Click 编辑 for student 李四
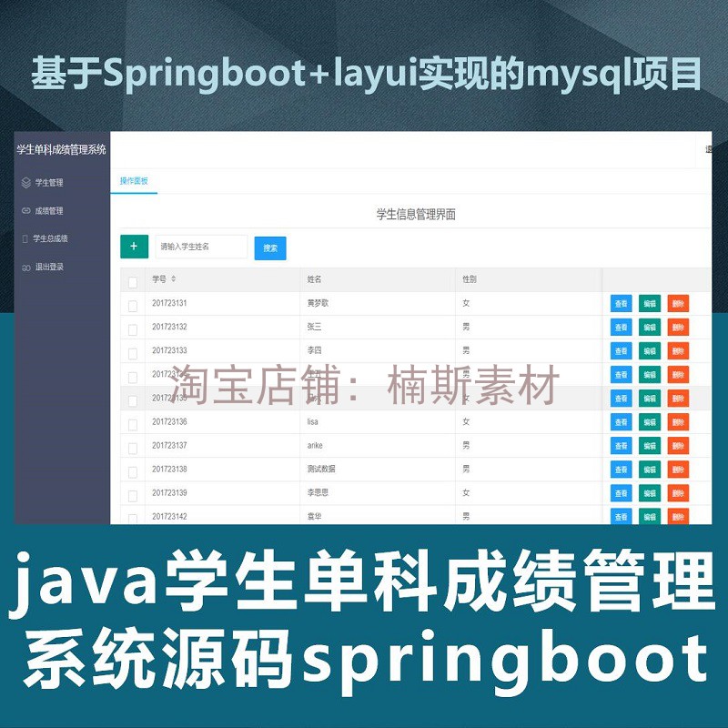Image resolution: width=728 pixels, height=728 pixels. (x=650, y=351)
